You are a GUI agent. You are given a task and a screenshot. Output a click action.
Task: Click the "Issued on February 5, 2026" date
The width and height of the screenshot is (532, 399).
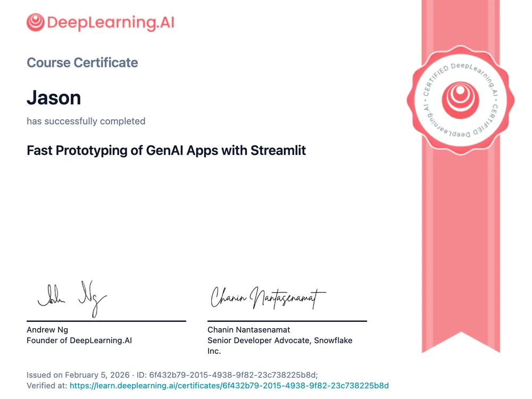[78, 375]
